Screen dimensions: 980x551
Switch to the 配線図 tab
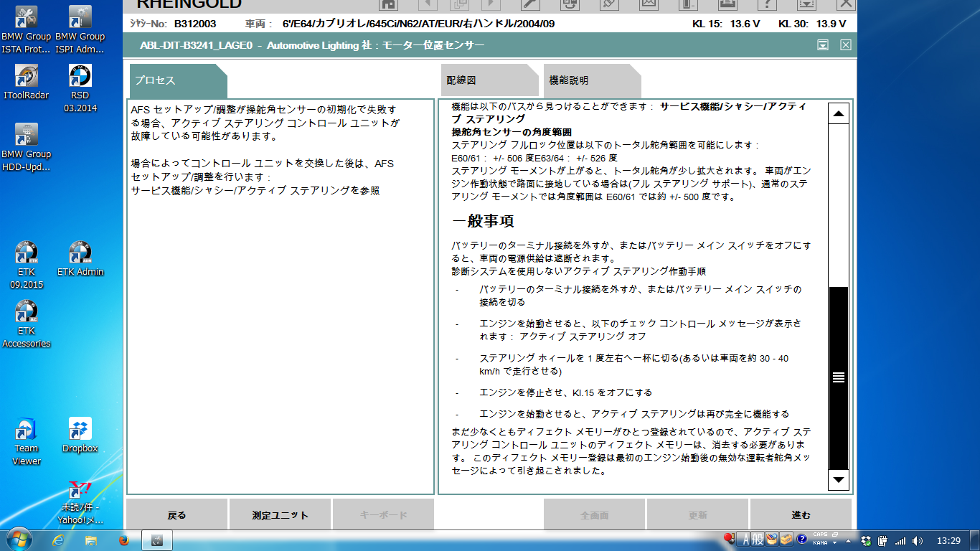[x=489, y=80]
